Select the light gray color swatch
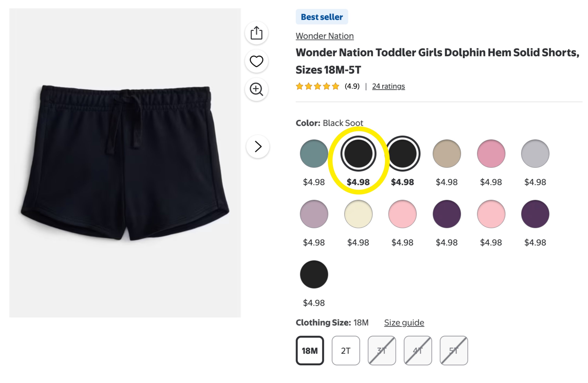This screenshot has width=588, height=383. pos(535,154)
